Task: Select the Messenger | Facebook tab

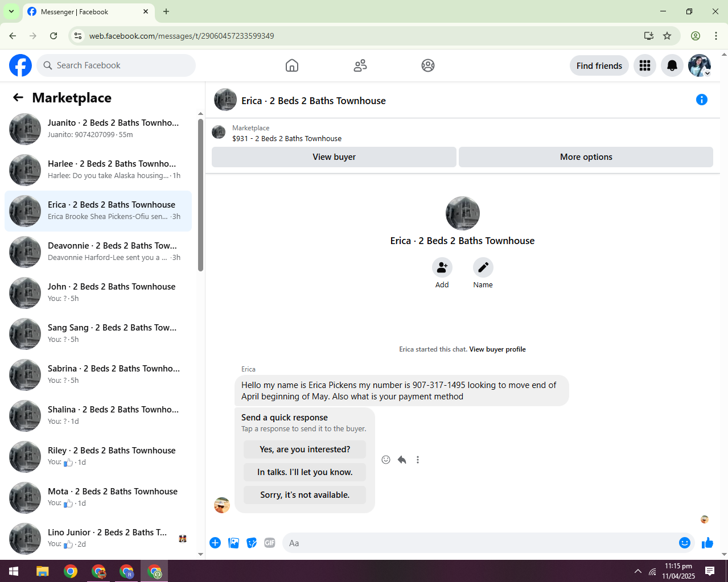Action: [x=88, y=12]
